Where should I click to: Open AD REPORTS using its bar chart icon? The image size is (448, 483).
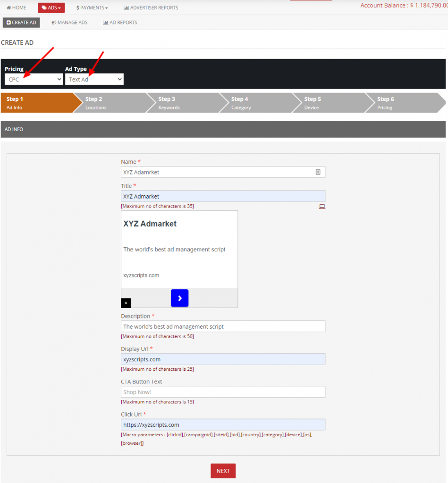[106, 22]
